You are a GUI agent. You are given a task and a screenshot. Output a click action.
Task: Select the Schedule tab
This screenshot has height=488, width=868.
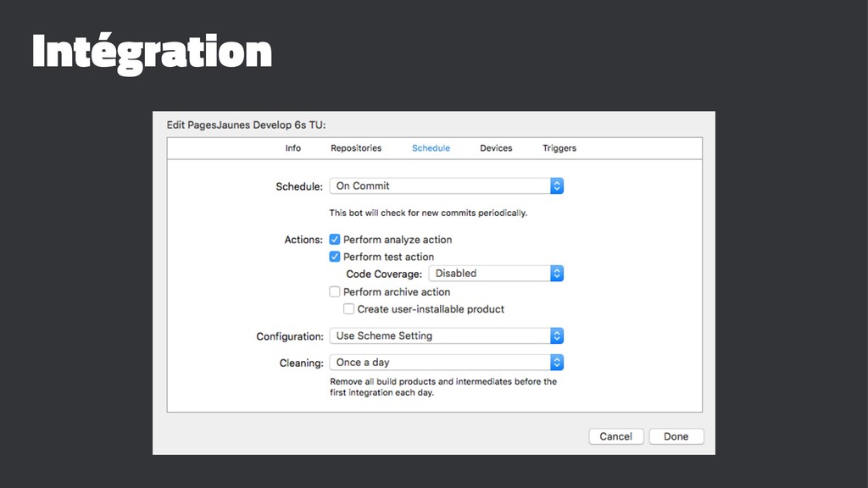[x=431, y=148]
